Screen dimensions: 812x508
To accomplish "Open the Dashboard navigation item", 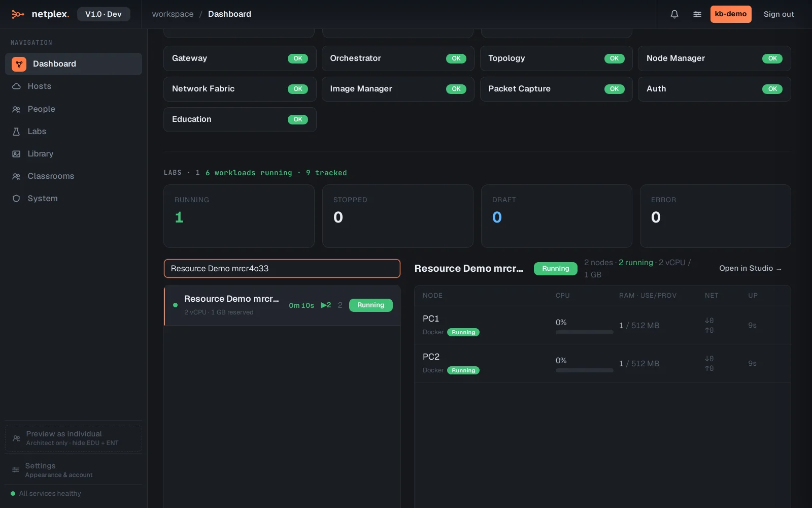I will click(74, 64).
